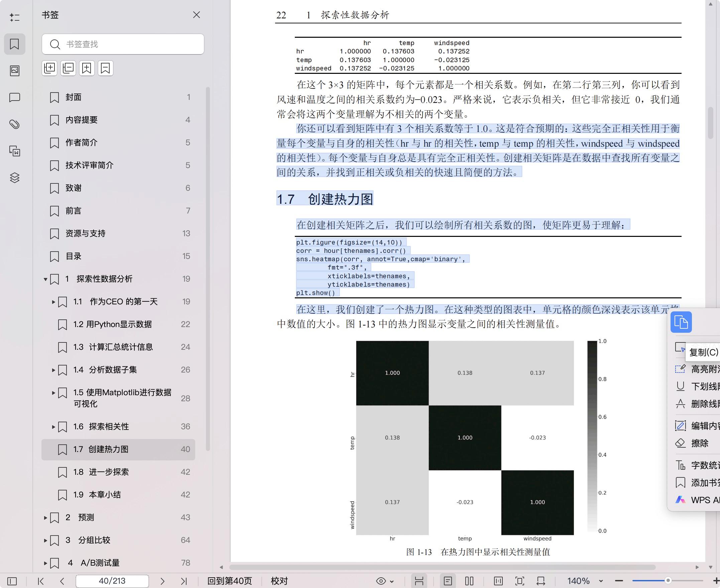
Task: Jump to the 资源与支持 bookmark
Action: click(x=118, y=234)
